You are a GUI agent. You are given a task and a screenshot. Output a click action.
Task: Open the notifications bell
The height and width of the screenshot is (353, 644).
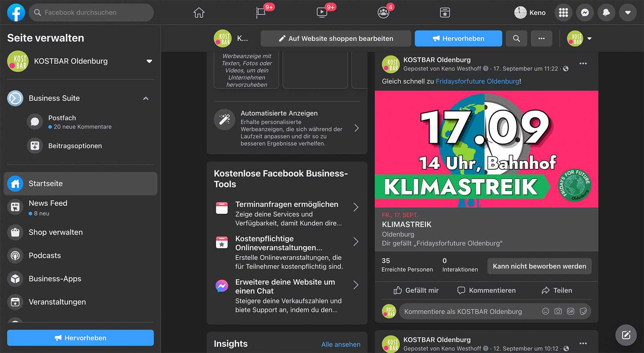tap(606, 12)
